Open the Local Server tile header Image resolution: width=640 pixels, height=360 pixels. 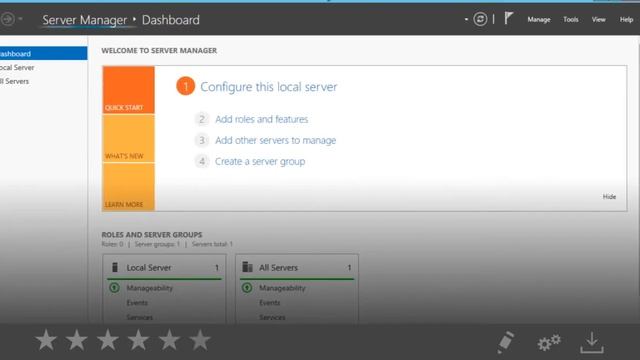[x=164, y=267]
